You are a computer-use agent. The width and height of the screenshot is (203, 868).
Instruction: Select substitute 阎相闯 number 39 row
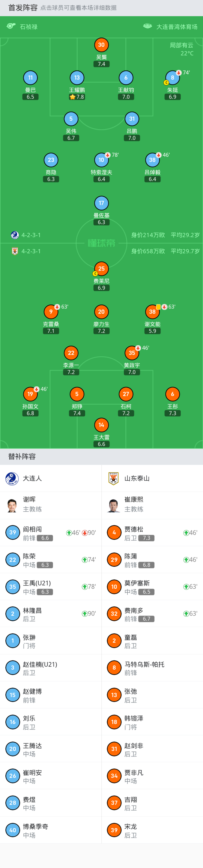pos(50,533)
